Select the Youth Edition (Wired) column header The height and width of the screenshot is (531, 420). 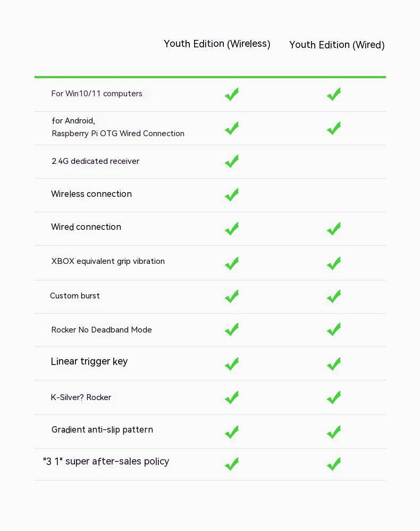pyautogui.click(x=337, y=45)
